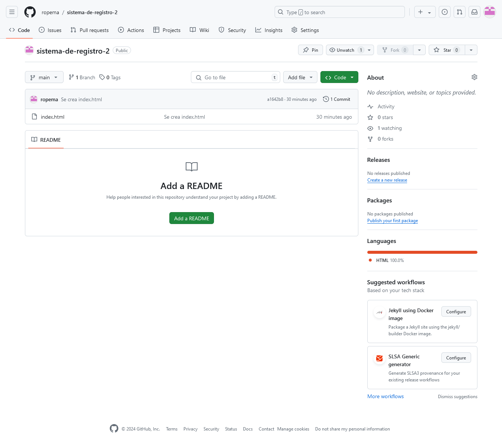
Task: Open Manage cookies in footer
Action: [x=293, y=429]
